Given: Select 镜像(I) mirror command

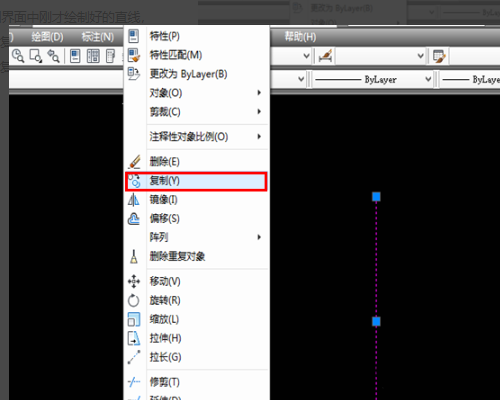Looking at the screenshot, I should coord(197,200).
